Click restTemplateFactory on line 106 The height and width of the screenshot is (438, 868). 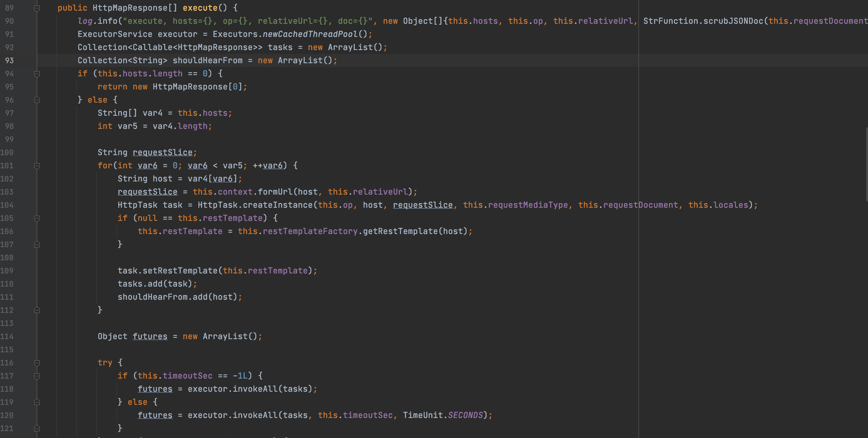[310, 232]
